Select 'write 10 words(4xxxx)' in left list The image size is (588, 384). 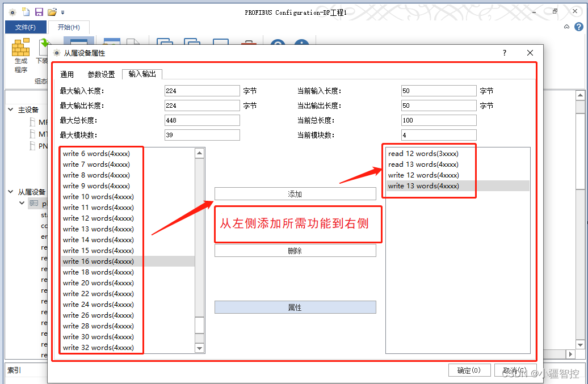(128, 197)
